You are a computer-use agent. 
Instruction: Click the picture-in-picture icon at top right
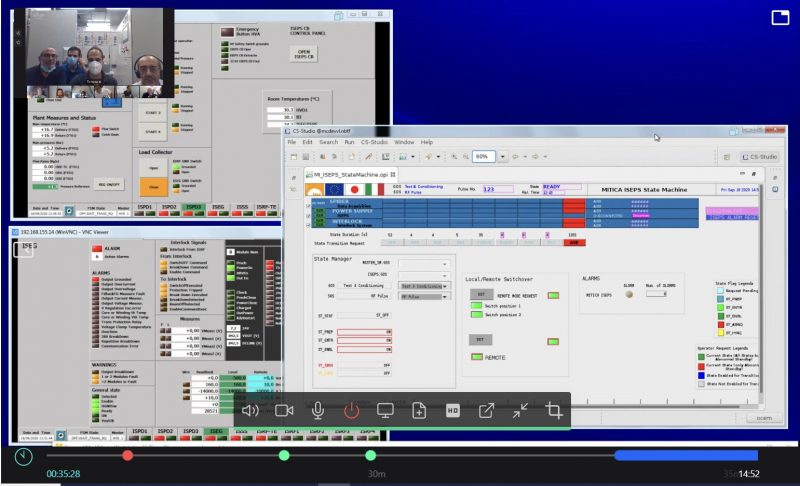coord(780,17)
